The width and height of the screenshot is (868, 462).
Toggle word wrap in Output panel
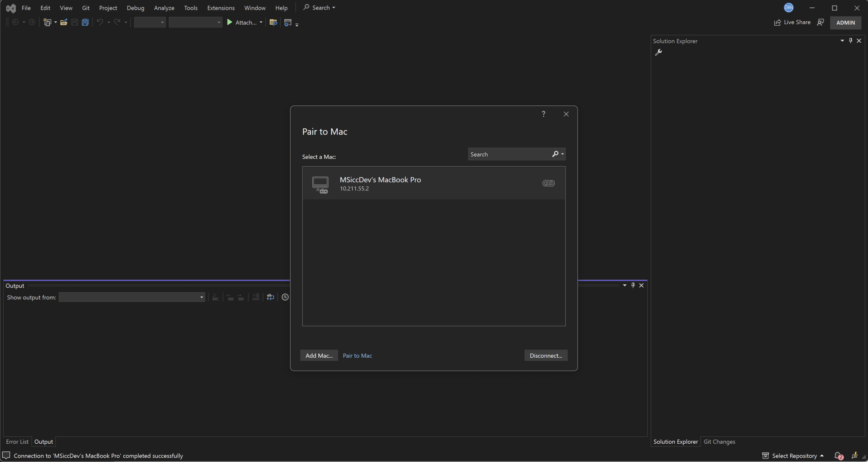coord(270,297)
